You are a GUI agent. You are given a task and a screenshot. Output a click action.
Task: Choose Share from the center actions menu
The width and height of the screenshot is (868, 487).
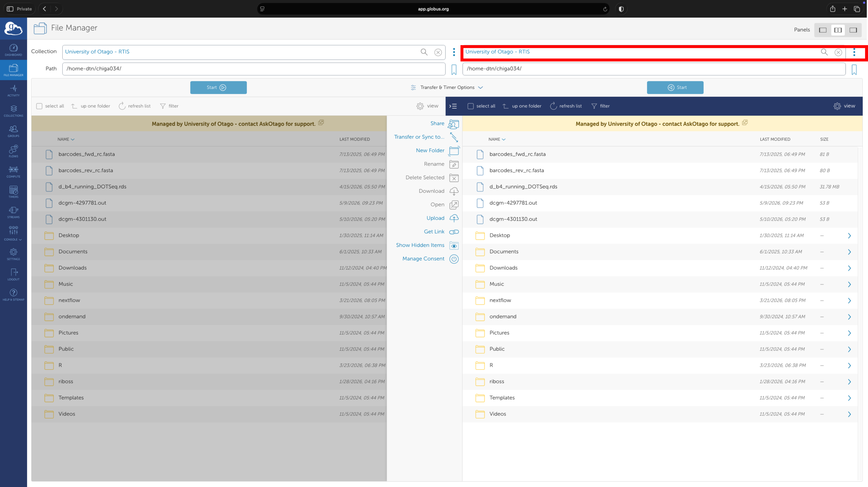(445, 124)
